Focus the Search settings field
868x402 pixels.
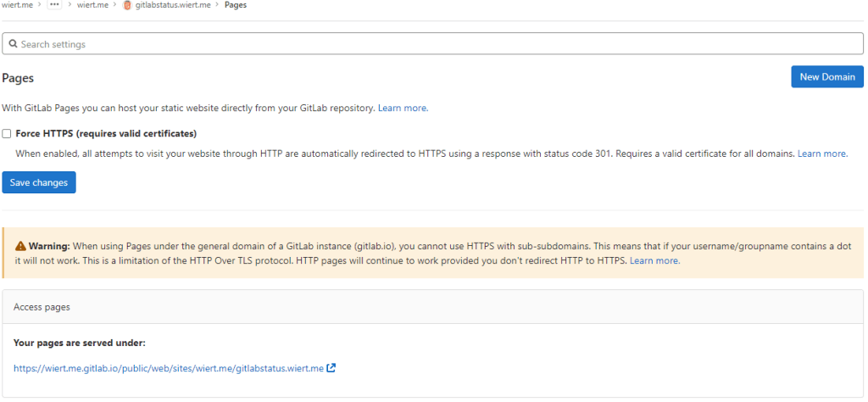click(432, 43)
